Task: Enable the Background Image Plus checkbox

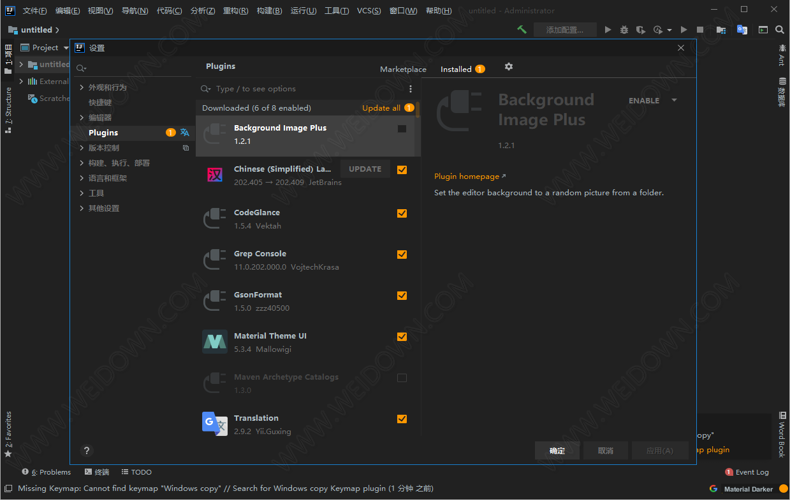Action: pyautogui.click(x=402, y=129)
